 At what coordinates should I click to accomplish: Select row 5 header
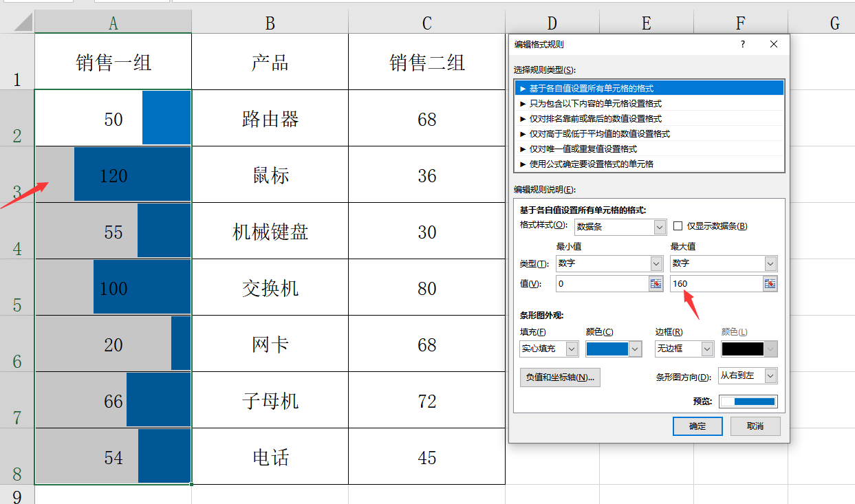coord(17,287)
